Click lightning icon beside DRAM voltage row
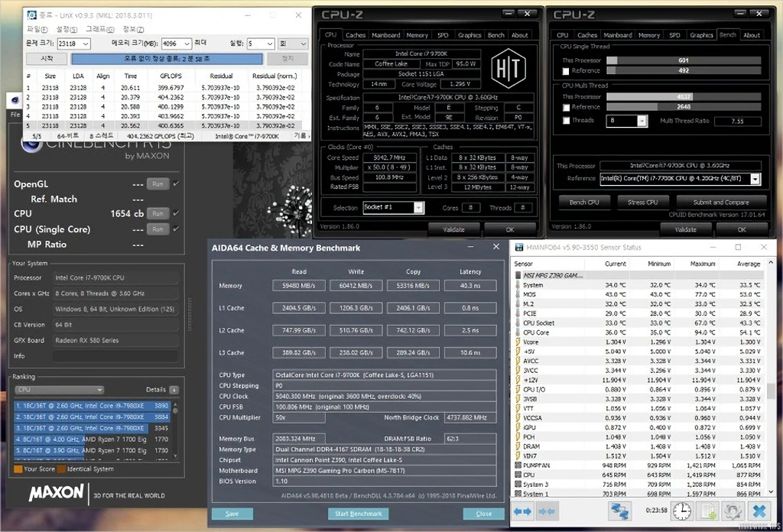783x532 pixels. pos(518,446)
